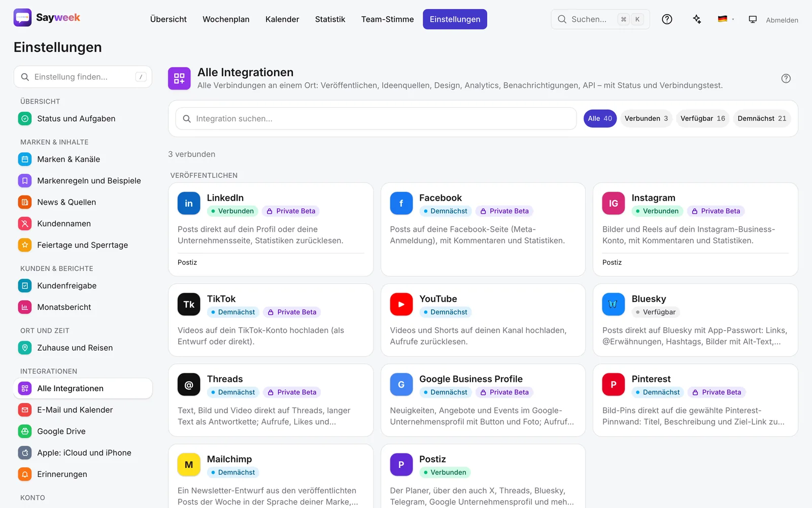Open Monatsbericht settings
Image resolution: width=812 pixels, height=508 pixels.
[83, 307]
